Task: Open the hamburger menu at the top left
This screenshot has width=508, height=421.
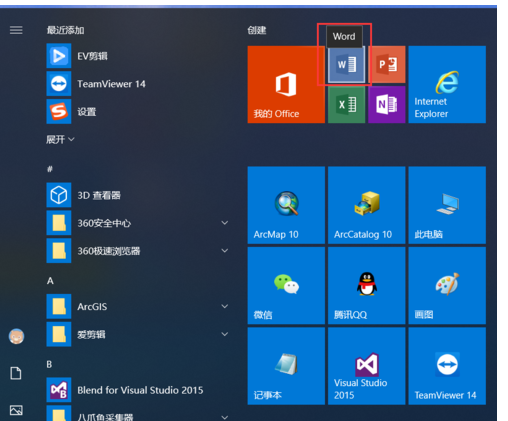Action: (x=16, y=30)
